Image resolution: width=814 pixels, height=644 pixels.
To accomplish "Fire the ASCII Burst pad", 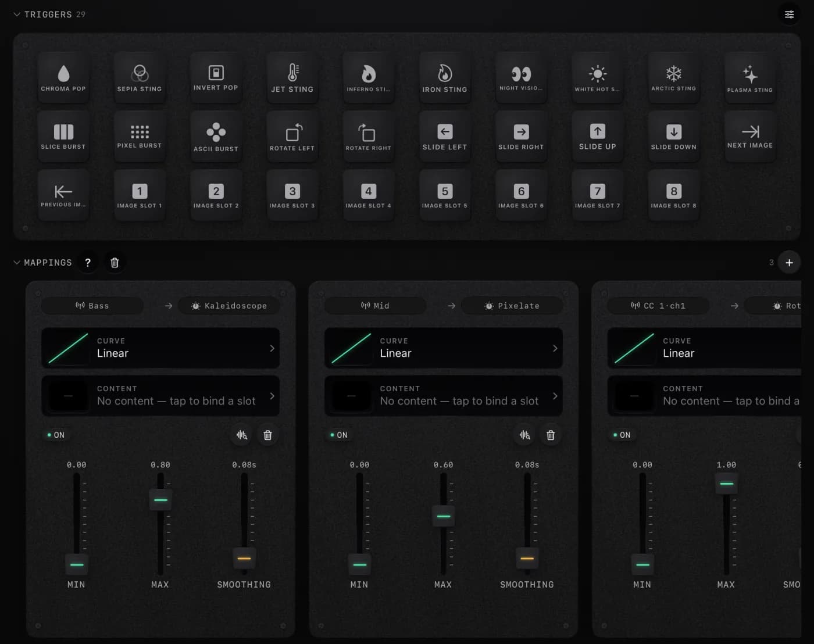I will click(x=216, y=137).
